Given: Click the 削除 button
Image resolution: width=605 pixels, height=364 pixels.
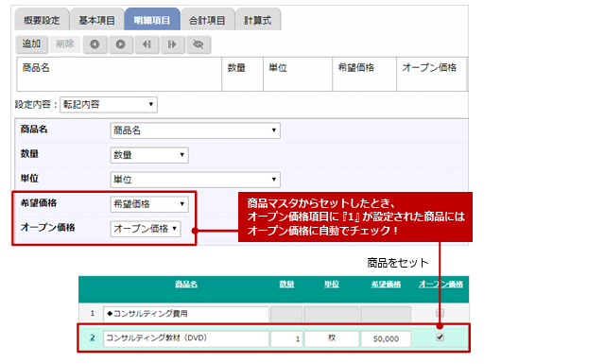Looking at the screenshot, I should click(65, 44).
